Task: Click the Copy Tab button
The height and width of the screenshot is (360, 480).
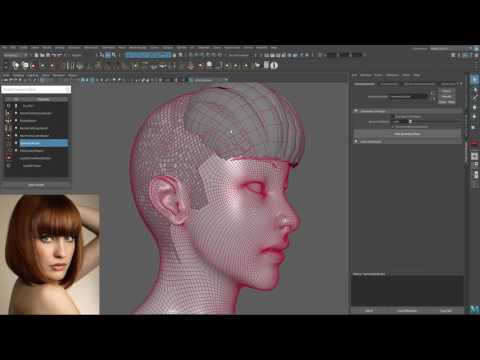Action: [x=446, y=311]
